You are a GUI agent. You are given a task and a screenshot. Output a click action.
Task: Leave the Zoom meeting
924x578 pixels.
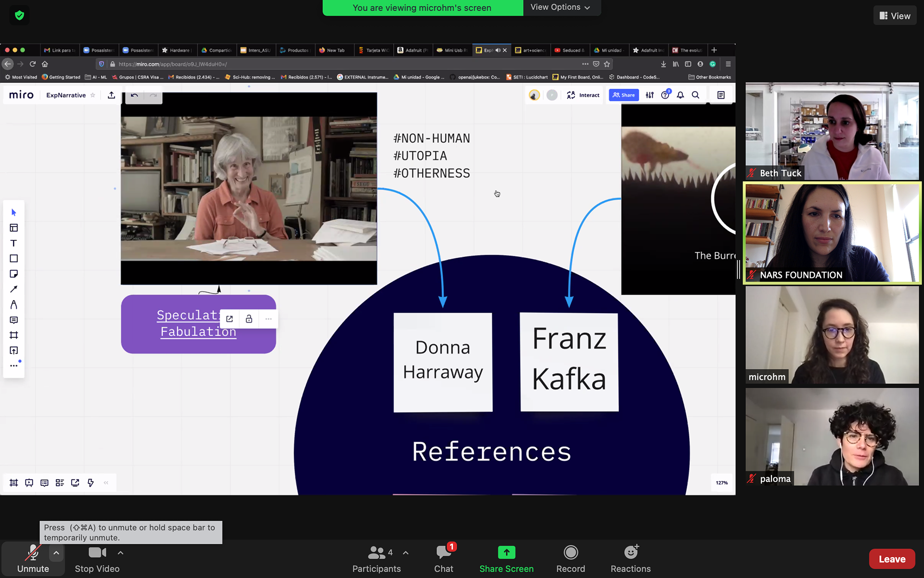coord(892,559)
